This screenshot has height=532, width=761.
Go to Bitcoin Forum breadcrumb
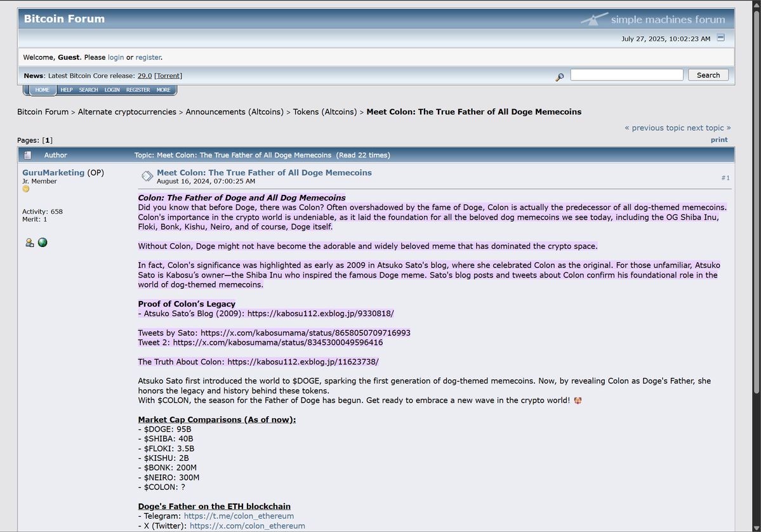coord(43,112)
